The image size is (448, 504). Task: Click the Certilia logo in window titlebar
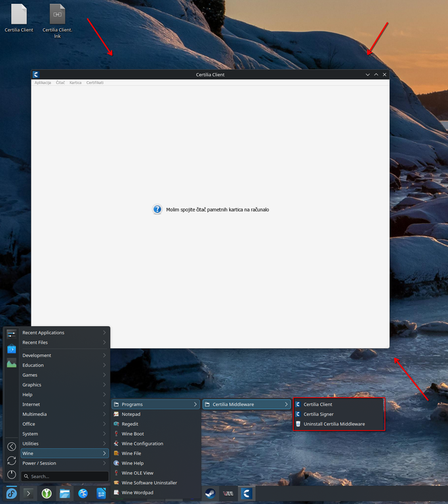pyautogui.click(x=35, y=75)
